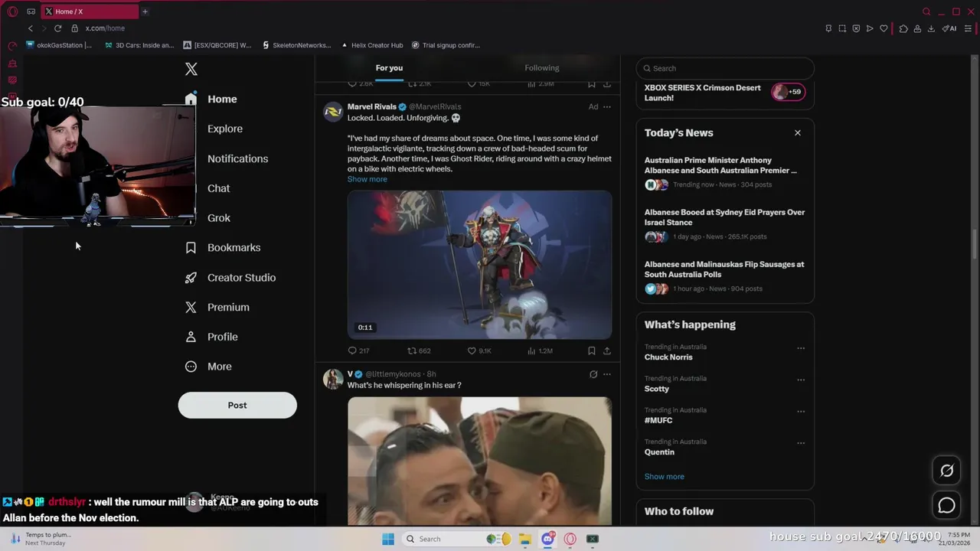Bookmark the Marvel Rivals post
The image size is (980, 551).
(x=592, y=350)
